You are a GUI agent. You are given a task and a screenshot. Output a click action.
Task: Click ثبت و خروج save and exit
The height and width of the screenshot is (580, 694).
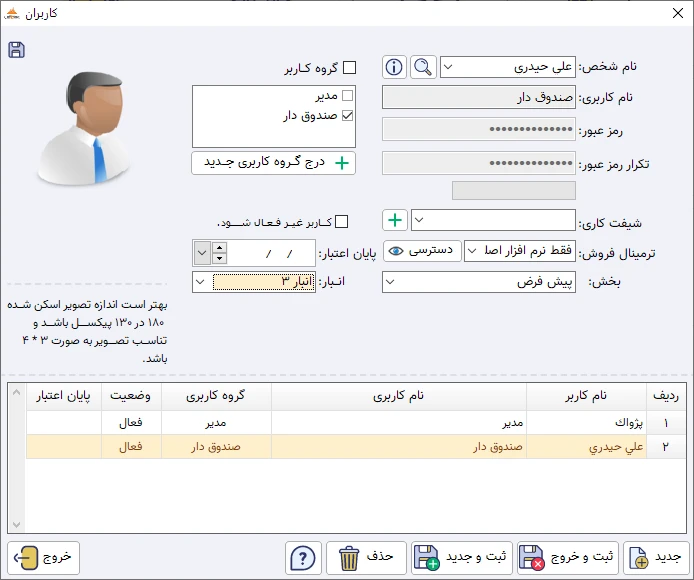[x=568, y=558]
